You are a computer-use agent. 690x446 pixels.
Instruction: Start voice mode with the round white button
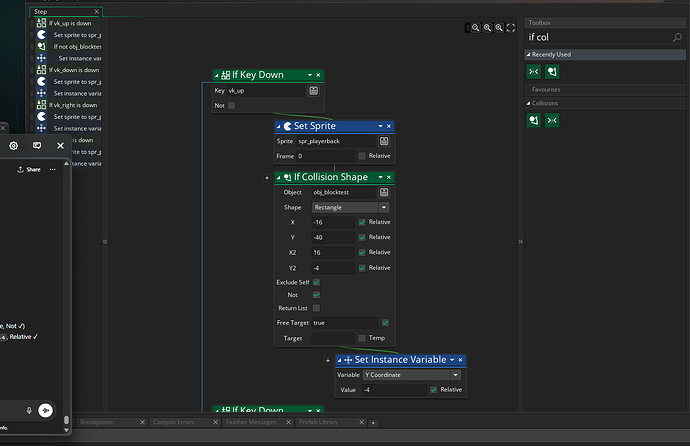tap(45, 410)
